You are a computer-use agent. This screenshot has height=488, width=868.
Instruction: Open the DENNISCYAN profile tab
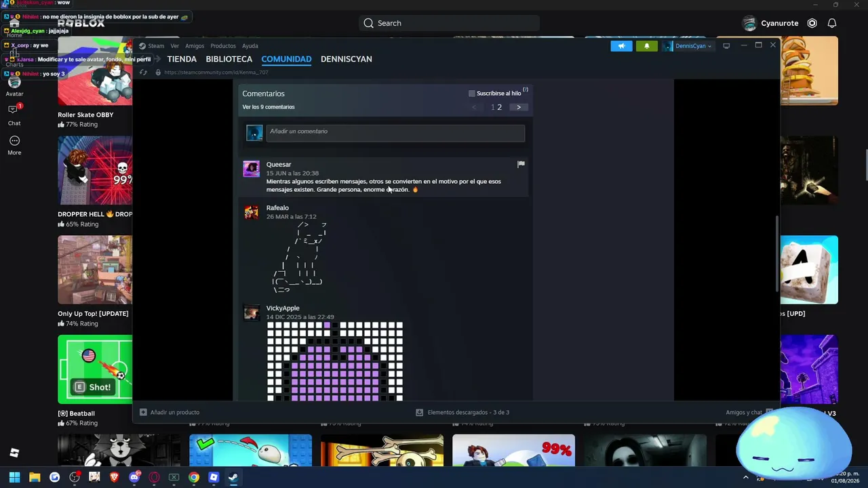pyautogui.click(x=347, y=59)
